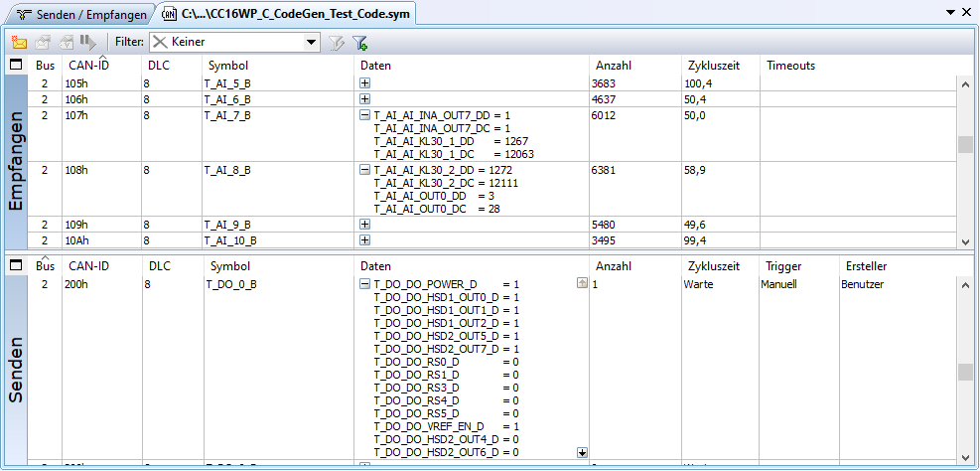The image size is (980, 471).
Task: Click the Warte cycle time cell
Action: coord(697,284)
